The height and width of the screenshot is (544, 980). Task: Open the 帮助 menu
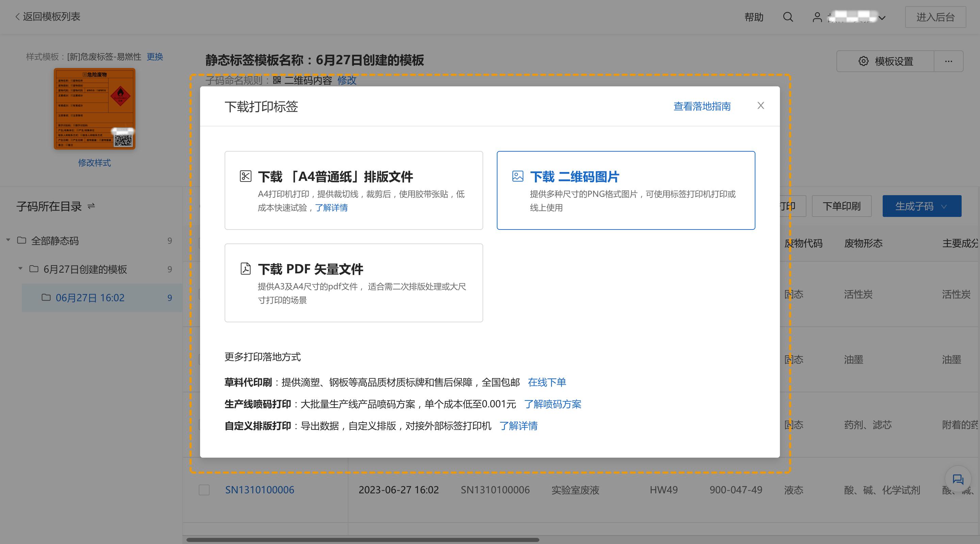point(754,17)
